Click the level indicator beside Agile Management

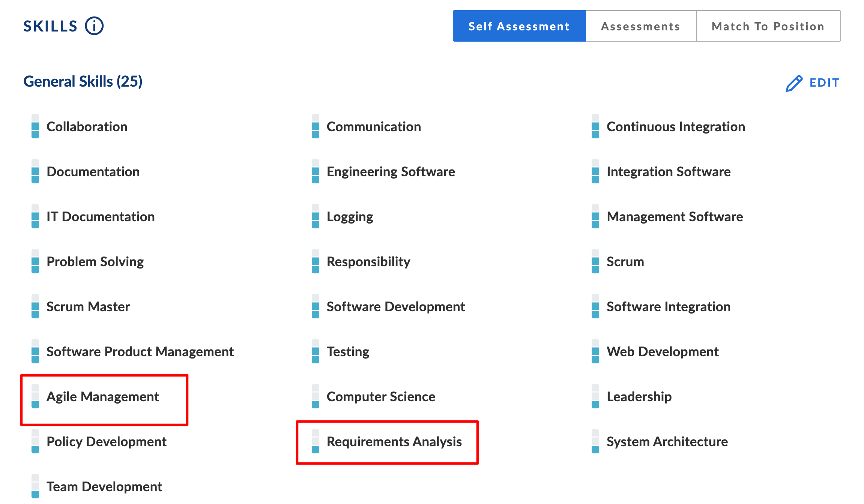pos(35,396)
